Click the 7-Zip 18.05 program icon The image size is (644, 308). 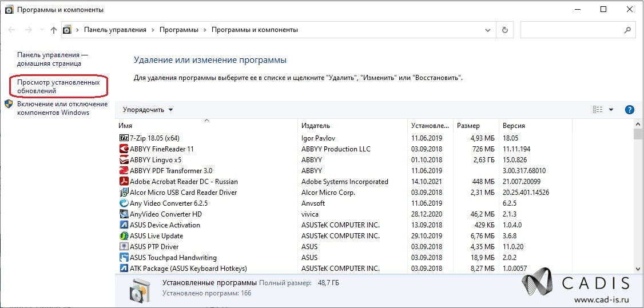pyautogui.click(x=124, y=138)
